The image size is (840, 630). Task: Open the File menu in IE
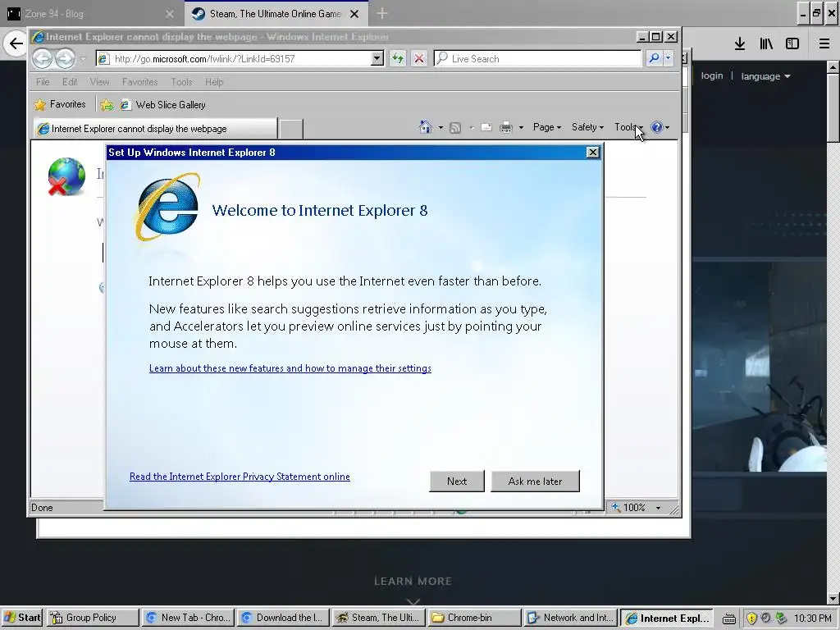click(43, 82)
